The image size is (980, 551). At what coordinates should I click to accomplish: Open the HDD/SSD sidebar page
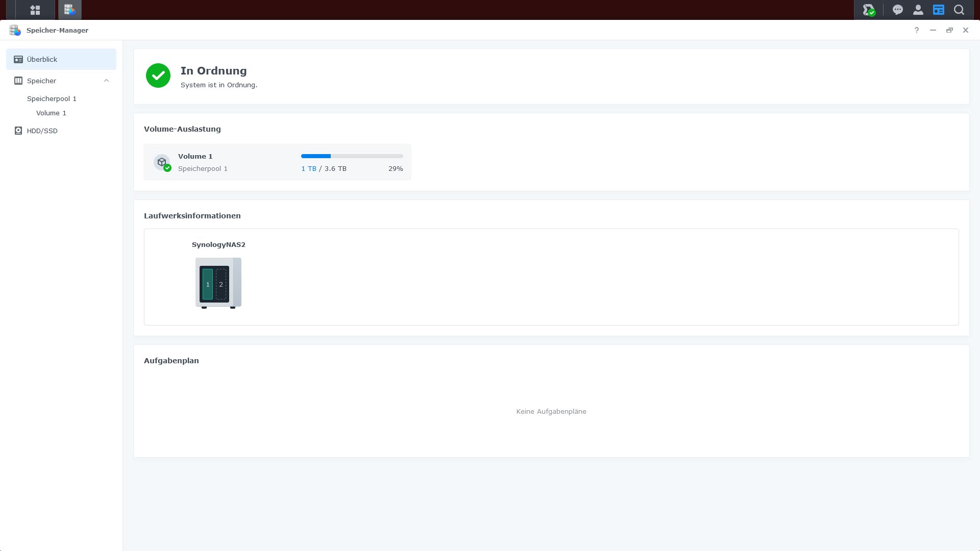(42, 131)
